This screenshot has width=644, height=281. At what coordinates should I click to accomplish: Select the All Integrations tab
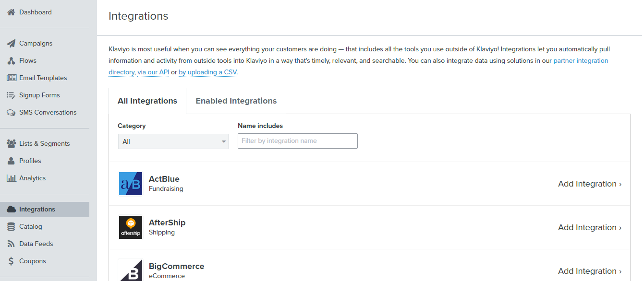[x=147, y=101]
